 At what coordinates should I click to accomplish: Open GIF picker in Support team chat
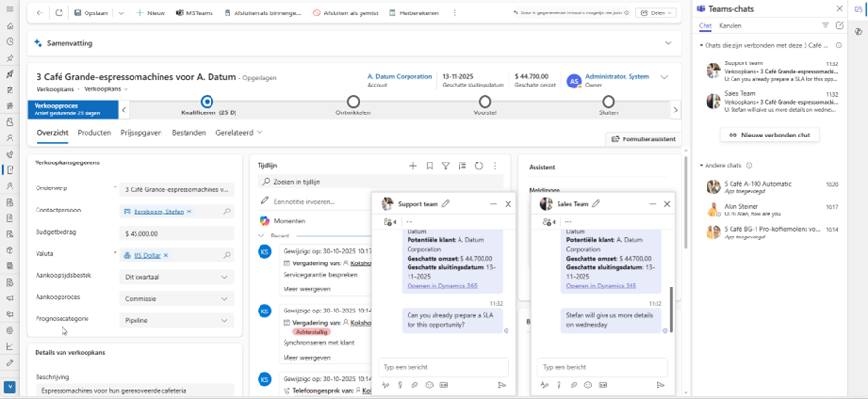443,386
